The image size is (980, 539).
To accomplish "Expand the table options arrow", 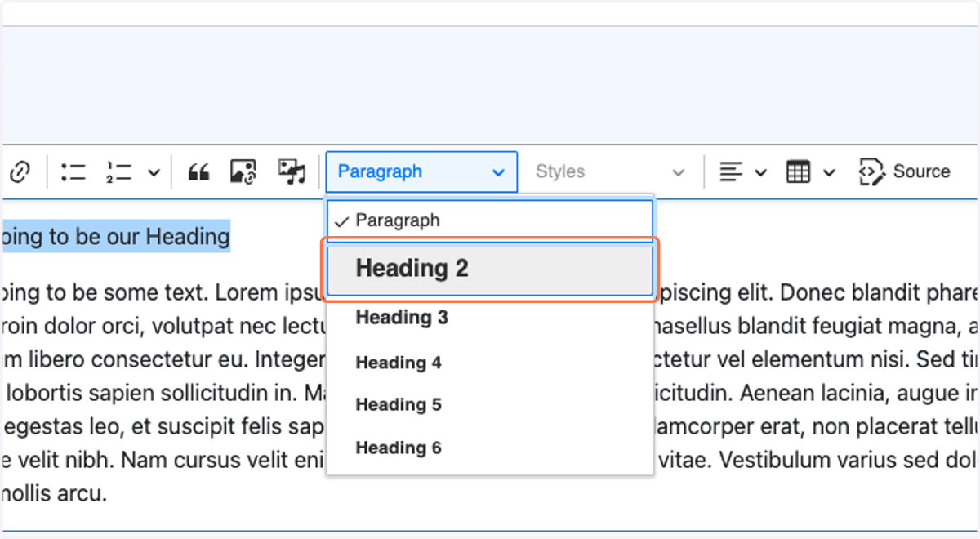I will pyautogui.click(x=829, y=172).
